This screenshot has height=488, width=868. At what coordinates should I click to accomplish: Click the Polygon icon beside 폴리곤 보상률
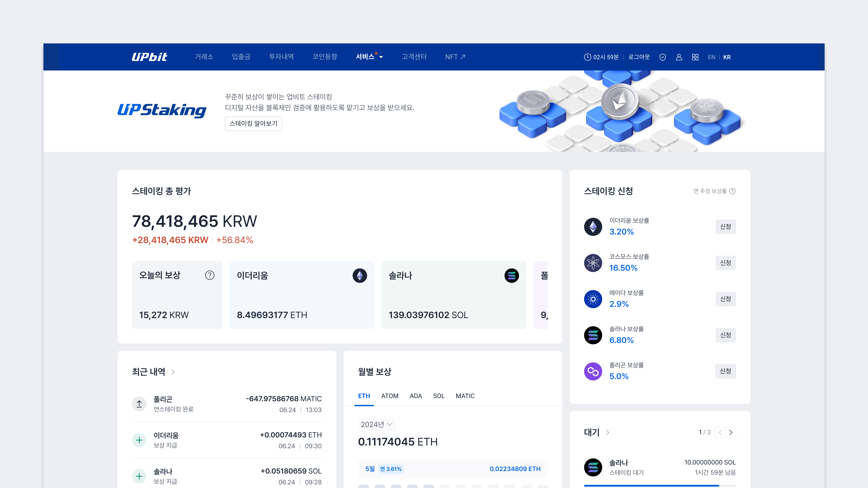point(593,371)
